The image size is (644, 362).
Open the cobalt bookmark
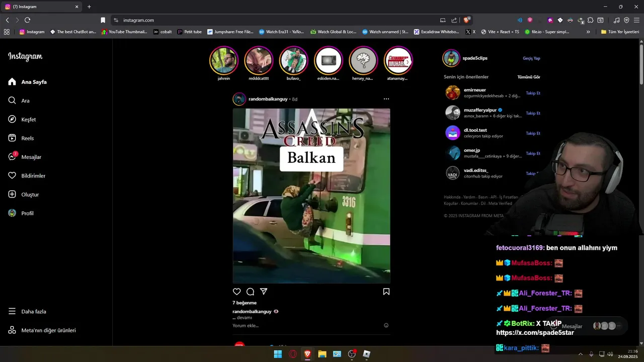click(x=163, y=32)
